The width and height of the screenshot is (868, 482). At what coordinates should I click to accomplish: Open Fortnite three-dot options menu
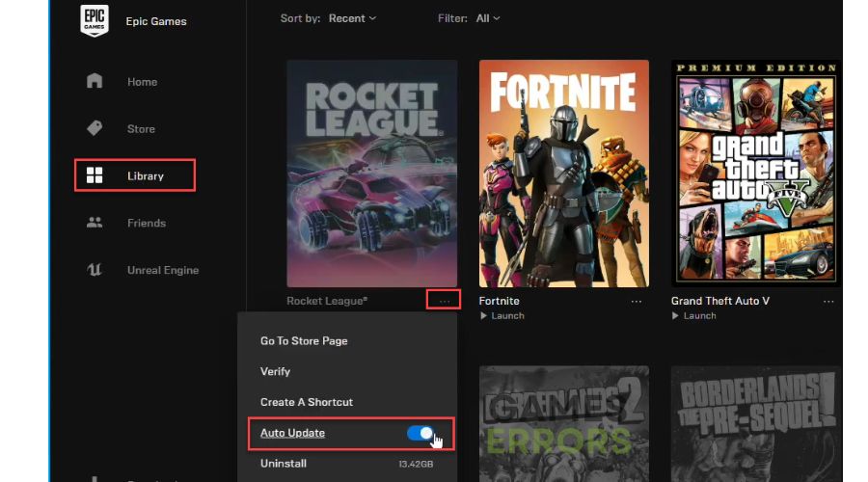(637, 302)
